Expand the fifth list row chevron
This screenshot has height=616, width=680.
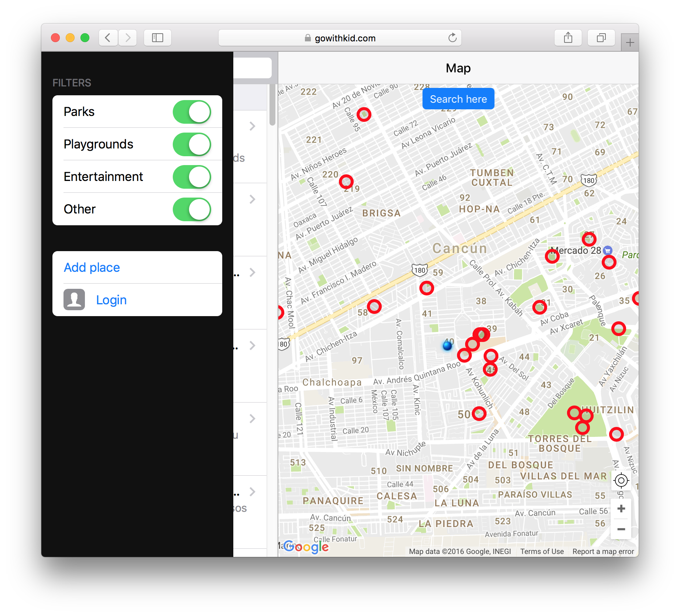point(253,419)
